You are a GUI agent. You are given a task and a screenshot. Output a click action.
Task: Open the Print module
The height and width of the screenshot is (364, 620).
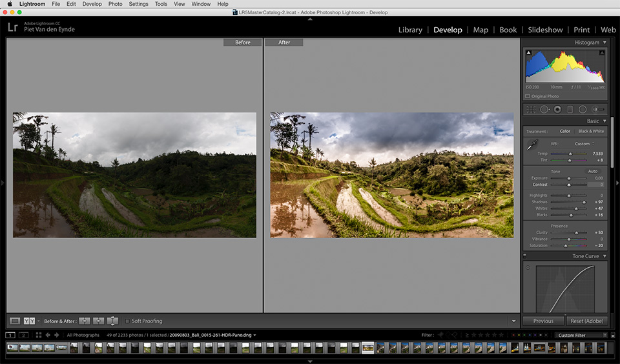pos(581,30)
